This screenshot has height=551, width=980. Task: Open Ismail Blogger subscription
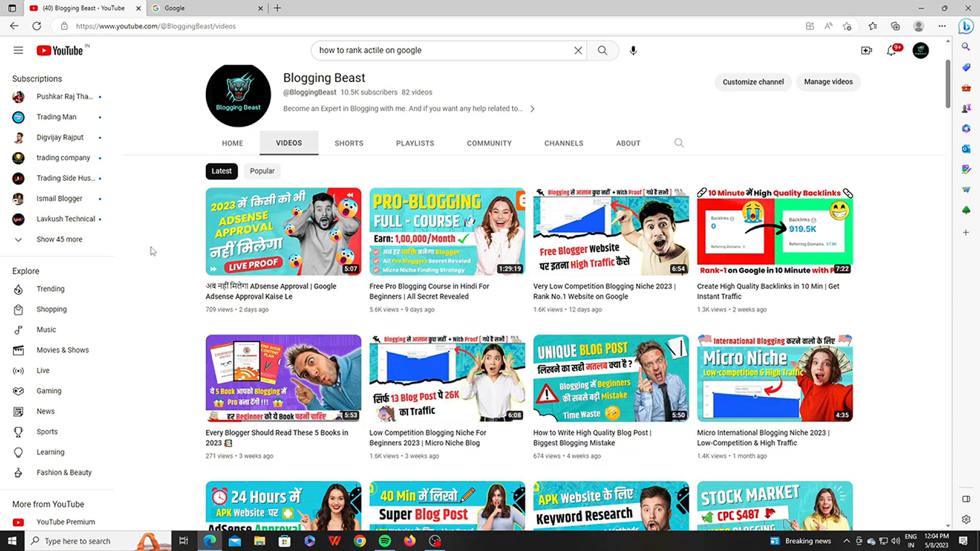tap(57, 198)
